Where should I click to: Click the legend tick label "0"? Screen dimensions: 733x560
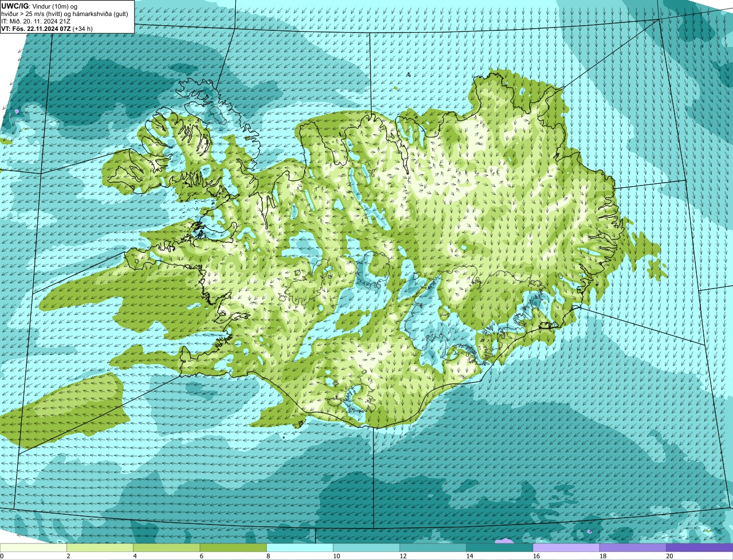[2, 556]
